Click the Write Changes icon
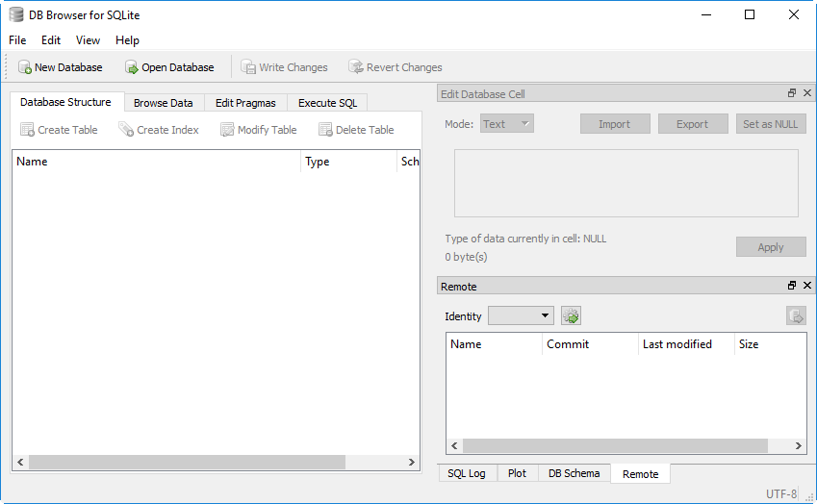Image resolution: width=817 pixels, height=504 pixels. pyautogui.click(x=249, y=67)
